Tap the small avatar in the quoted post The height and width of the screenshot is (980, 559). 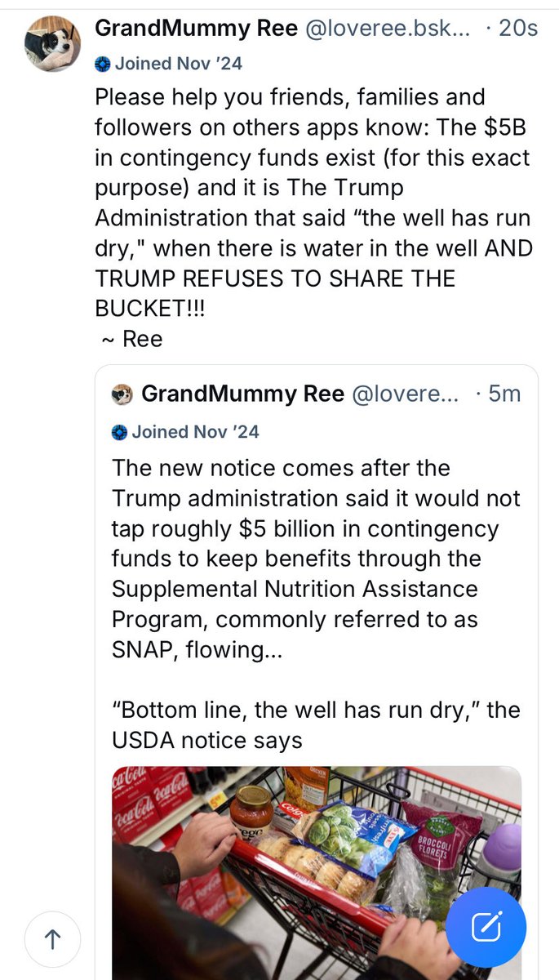tap(122, 394)
